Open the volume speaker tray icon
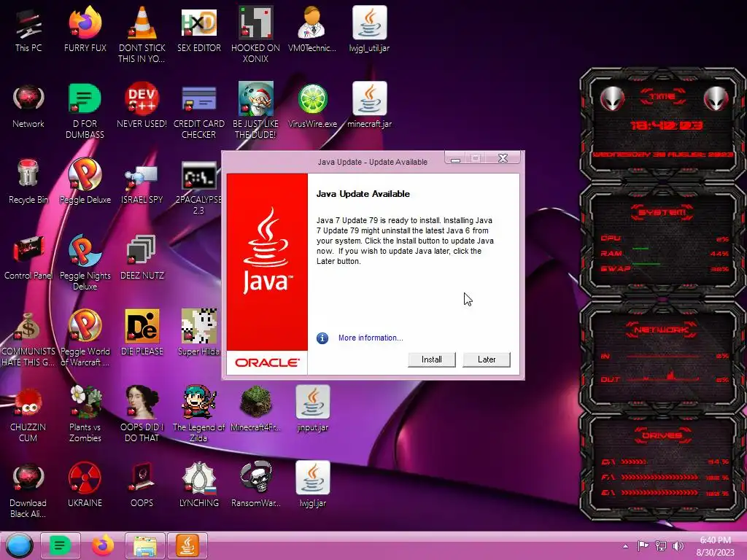Viewport: 747px width, 560px height. pos(678,545)
